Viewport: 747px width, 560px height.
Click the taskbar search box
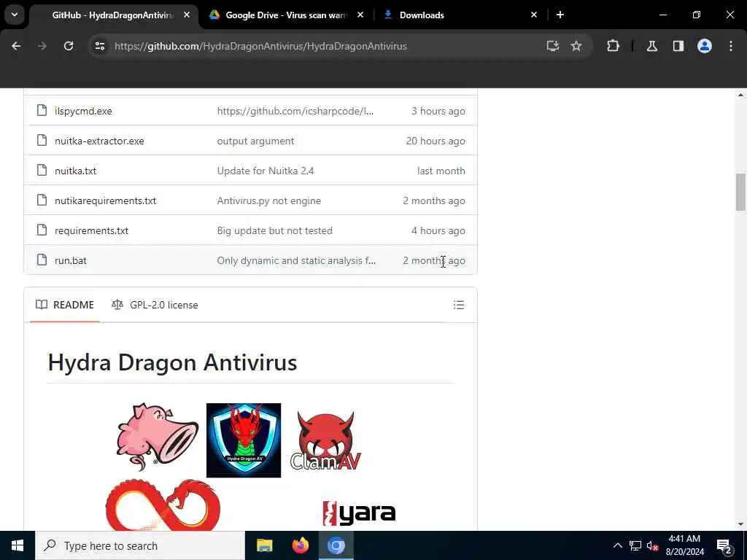(x=140, y=545)
